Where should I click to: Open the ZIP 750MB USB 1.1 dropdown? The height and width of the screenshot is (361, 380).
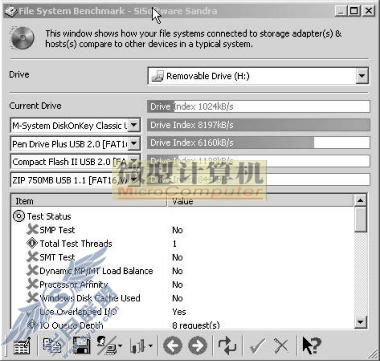tap(133, 180)
